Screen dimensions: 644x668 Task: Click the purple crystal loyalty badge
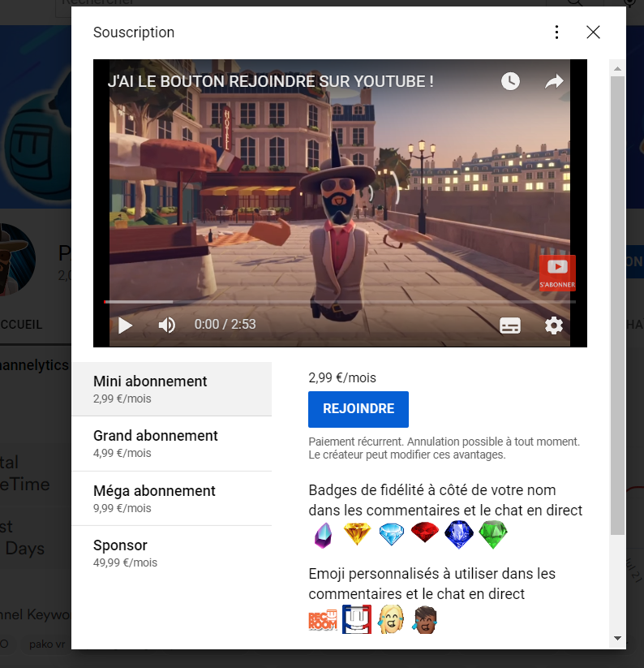323,535
